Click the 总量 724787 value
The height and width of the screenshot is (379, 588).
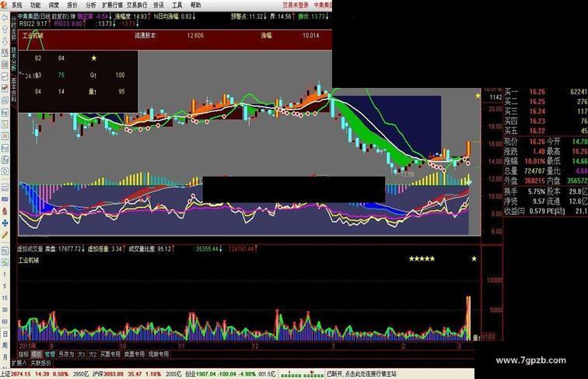[x=535, y=170]
